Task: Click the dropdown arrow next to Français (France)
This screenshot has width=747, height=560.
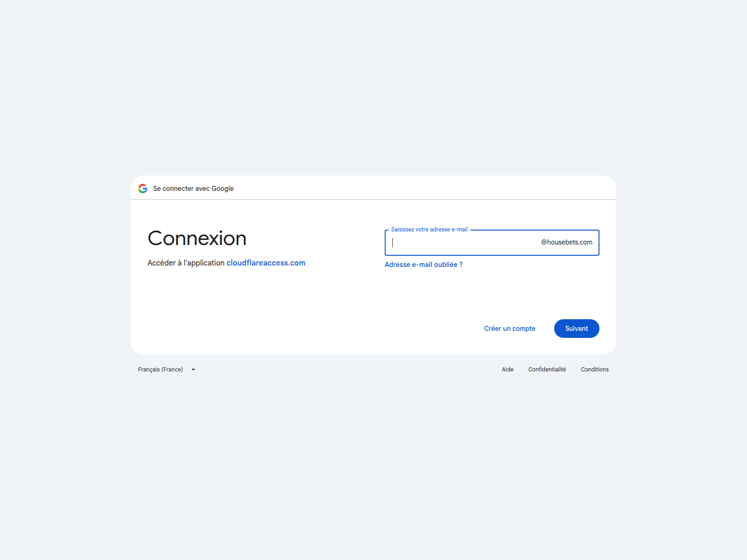Action: pyautogui.click(x=193, y=370)
